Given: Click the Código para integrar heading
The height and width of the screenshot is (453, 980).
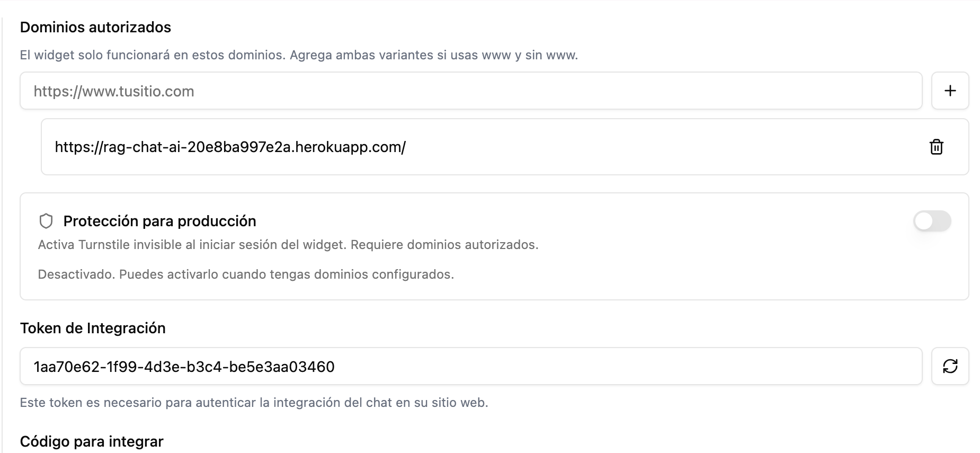Looking at the screenshot, I should pos(92,441).
